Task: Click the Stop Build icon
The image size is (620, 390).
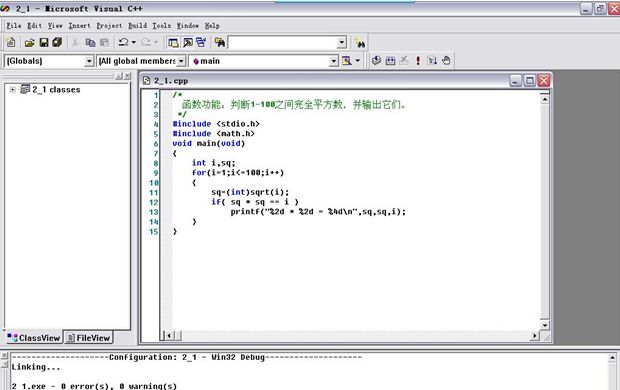Action: tap(404, 61)
